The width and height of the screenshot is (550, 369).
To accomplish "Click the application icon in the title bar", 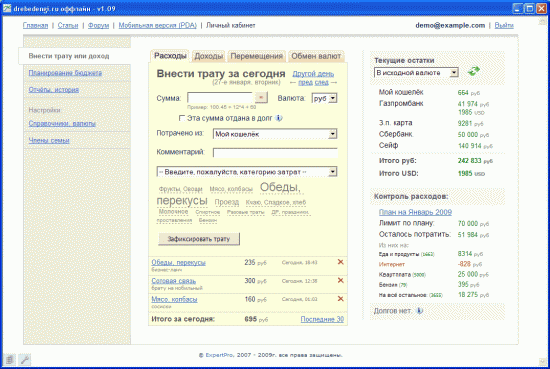I will click(7, 8).
